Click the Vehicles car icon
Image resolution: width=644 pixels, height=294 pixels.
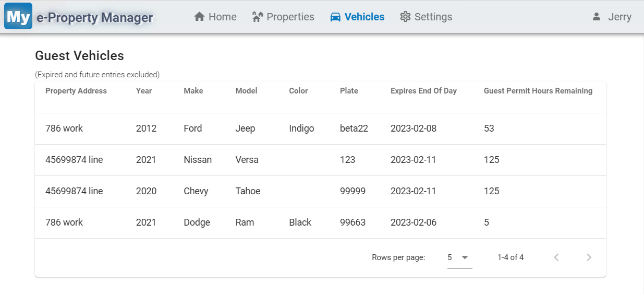pyautogui.click(x=335, y=17)
